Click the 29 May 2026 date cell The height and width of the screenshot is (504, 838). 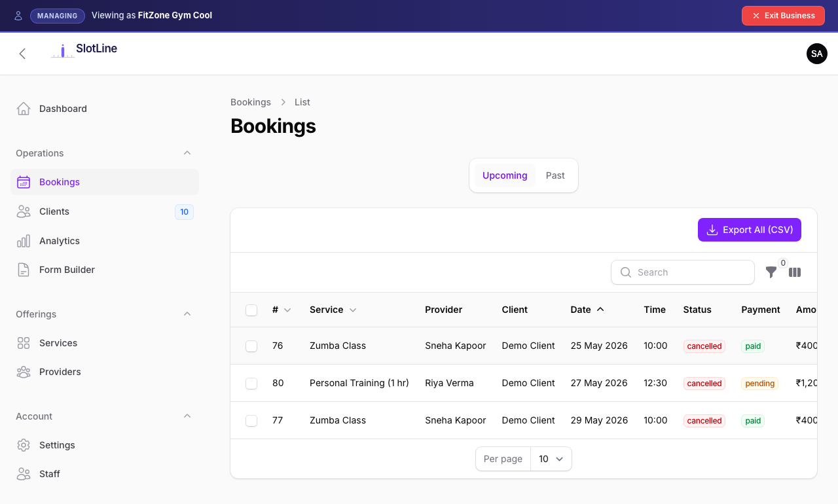[599, 420]
